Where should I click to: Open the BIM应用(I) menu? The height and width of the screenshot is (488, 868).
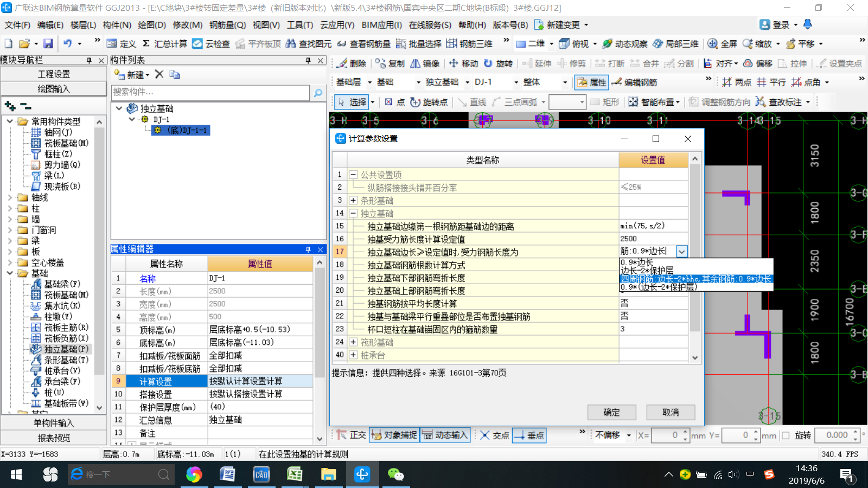(382, 25)
